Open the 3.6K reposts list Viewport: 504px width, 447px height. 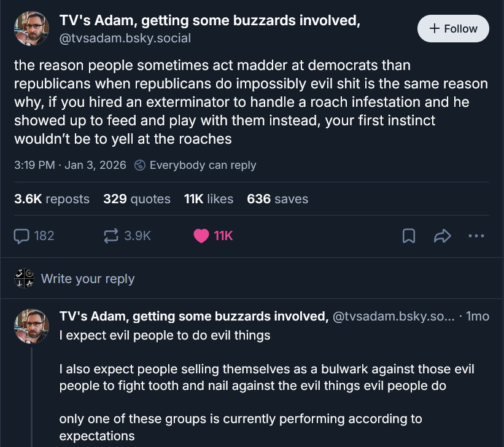click(x=52, y=199)
